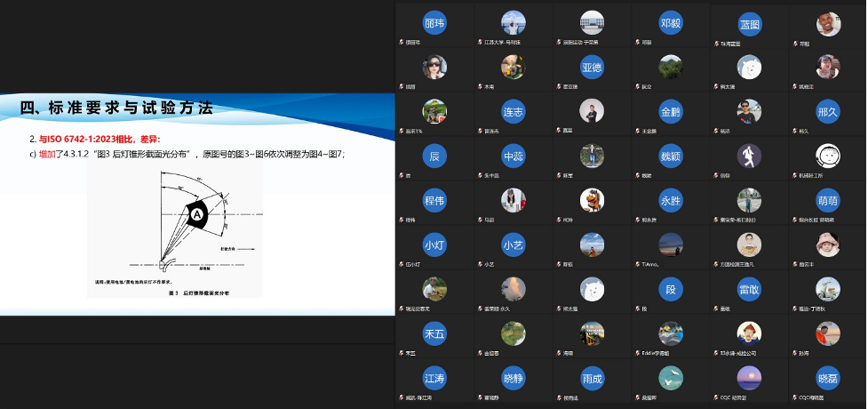Select the 邓毅 blue avatar circle
The width and height of the screenshot is (868, 409).
(x=670, y=23)
